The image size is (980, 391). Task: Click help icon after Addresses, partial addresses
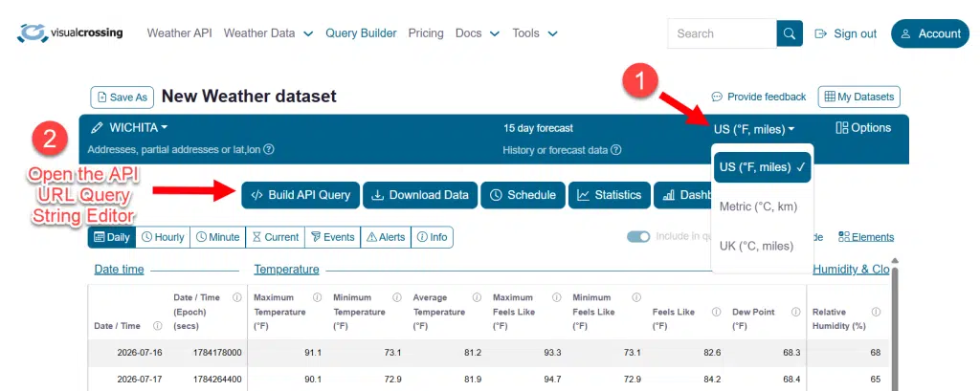(269, 150)
